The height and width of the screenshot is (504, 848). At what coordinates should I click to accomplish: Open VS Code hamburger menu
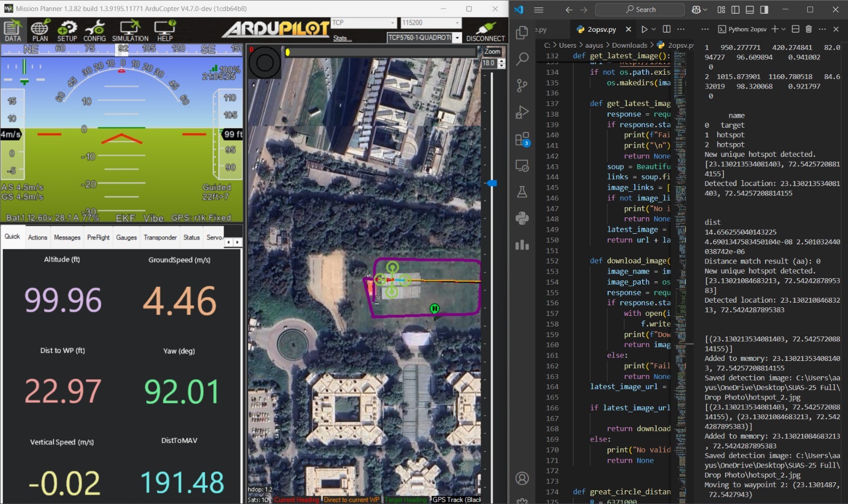pyautogui.click(x=539, y=10)
